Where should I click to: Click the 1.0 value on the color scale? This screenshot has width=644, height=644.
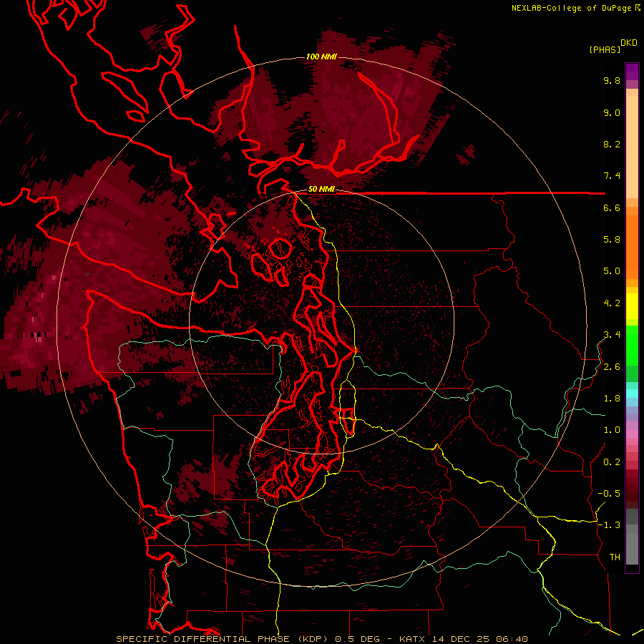[612, 430]
